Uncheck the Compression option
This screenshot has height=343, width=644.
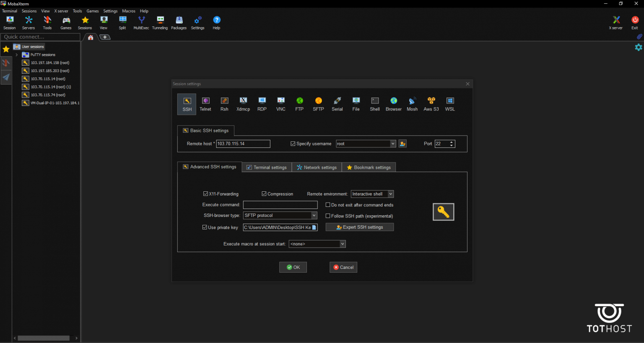click(264, 194)
